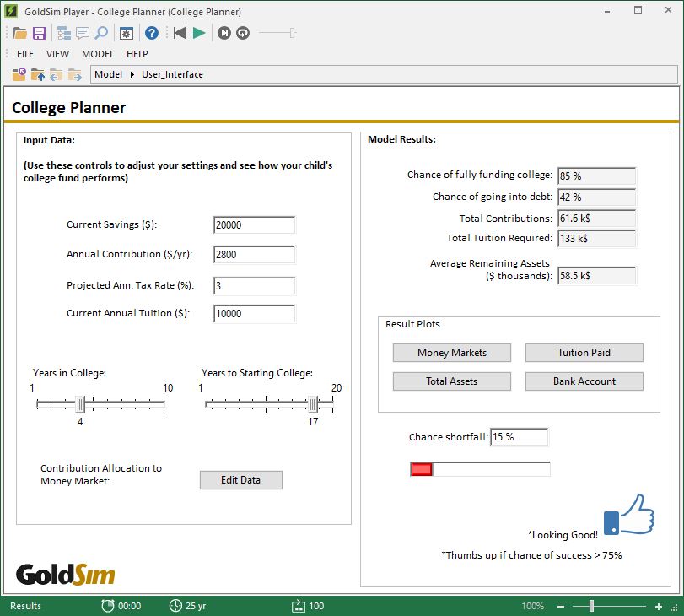
Task: Go to top-level container folder icon
Action: tap(19, 74)
